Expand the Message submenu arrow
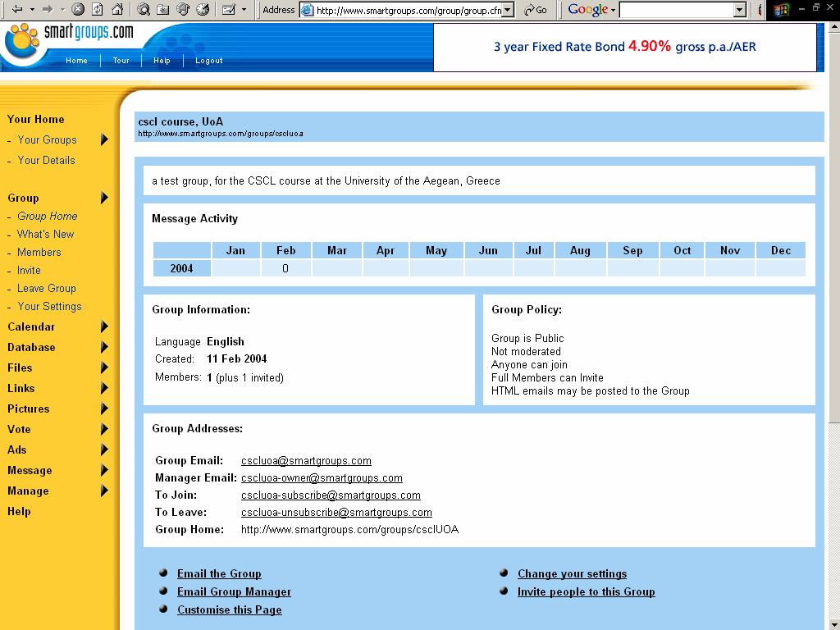Viewport: 840px width, 630px height. (x=104, y=470)
